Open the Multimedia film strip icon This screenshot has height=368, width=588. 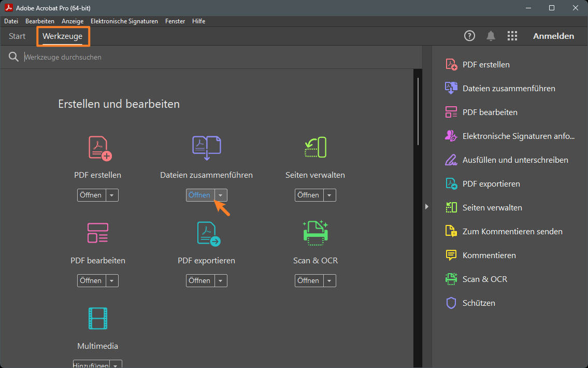[98, 318]
